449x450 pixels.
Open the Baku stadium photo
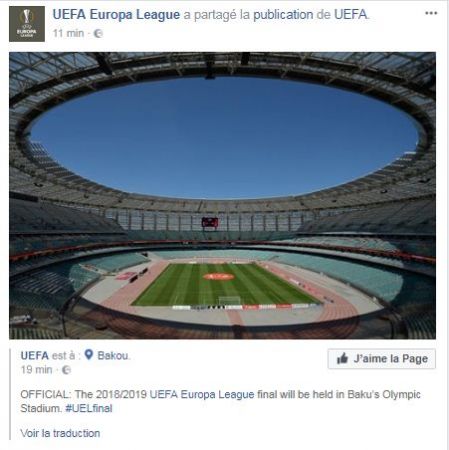[222, 195]
